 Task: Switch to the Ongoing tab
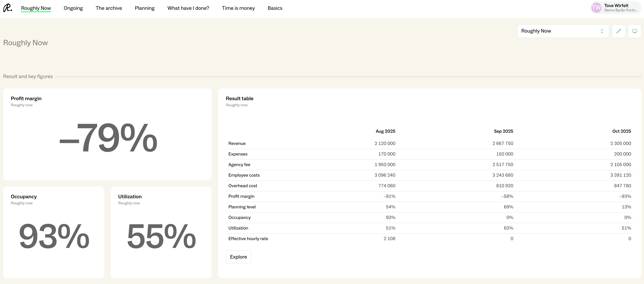[x=73, y=8]
